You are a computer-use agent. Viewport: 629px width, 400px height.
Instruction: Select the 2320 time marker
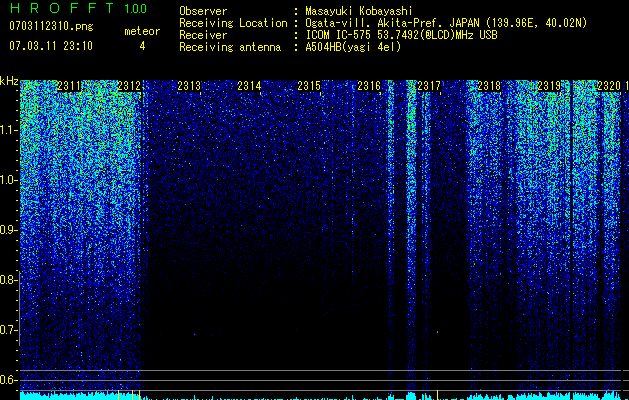(x=609, y=86)
